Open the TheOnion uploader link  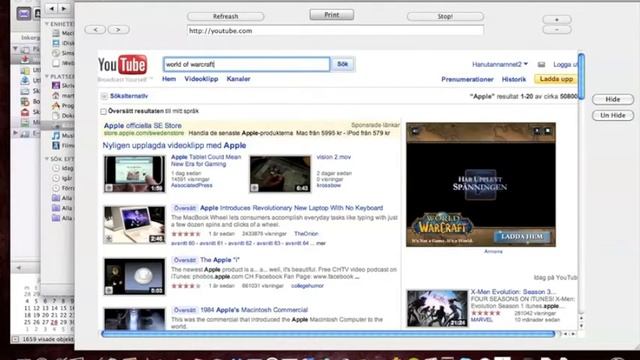coord(306,234)
